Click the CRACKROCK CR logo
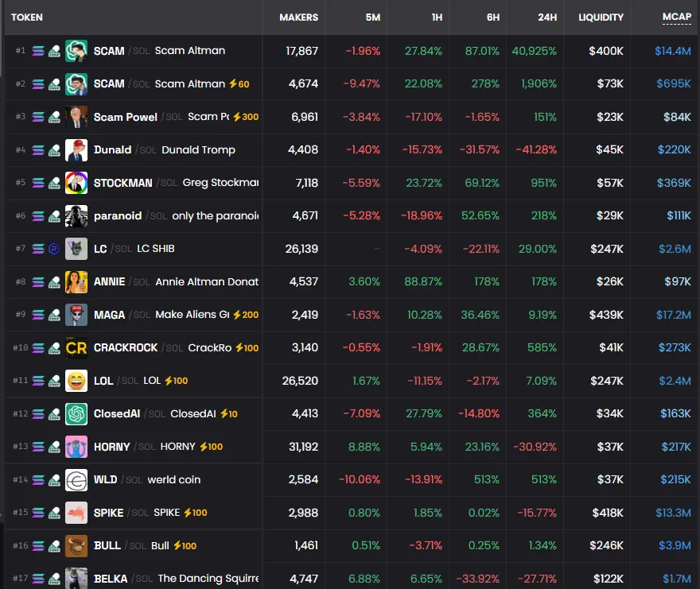Viewport: 700px width, 589px height. coord(76,347)
